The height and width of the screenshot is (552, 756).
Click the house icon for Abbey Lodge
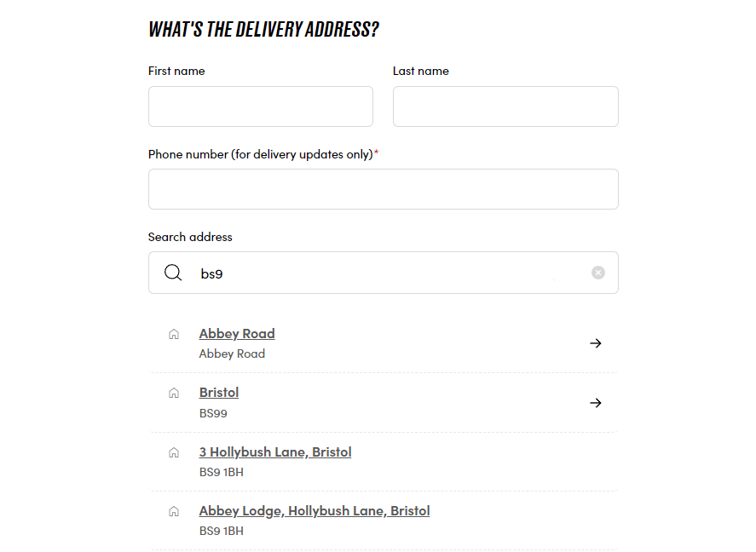pos(174,510)
